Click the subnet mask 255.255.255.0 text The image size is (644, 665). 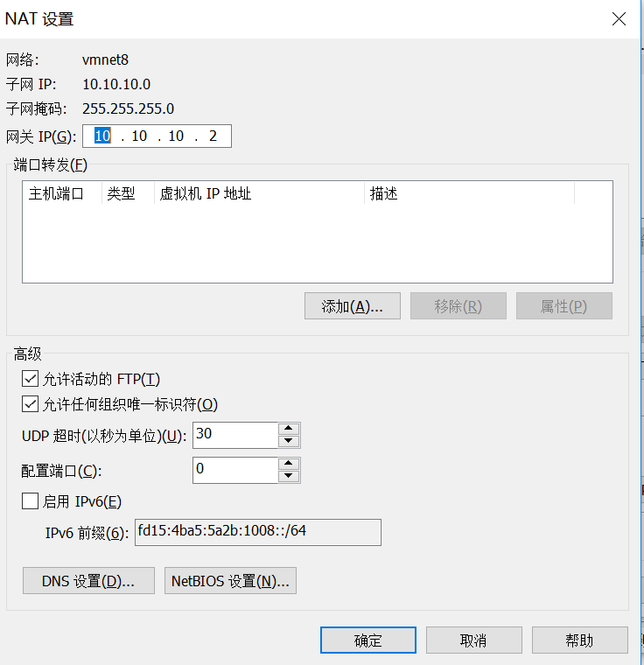pyautogui.click(x=128, y=108)
